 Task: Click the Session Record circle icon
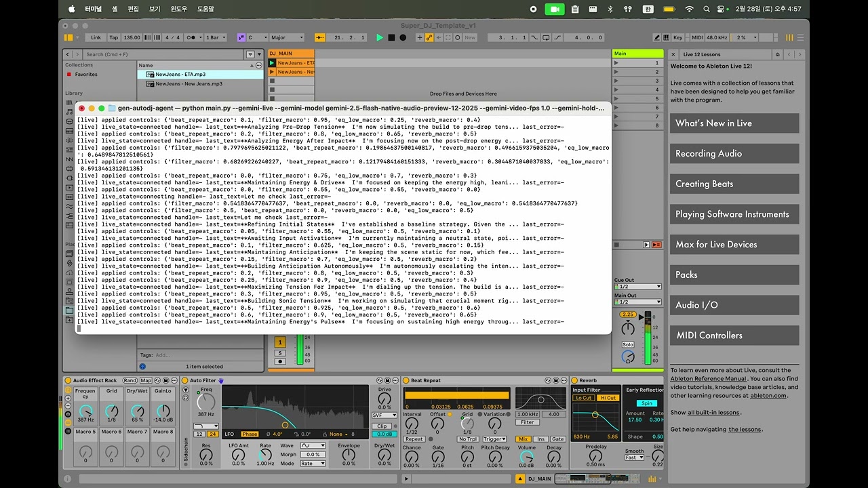[x=457, y=37]
